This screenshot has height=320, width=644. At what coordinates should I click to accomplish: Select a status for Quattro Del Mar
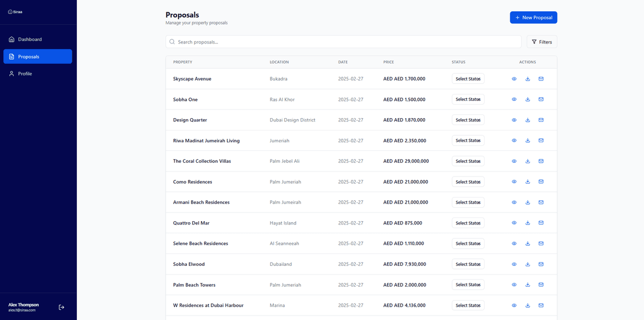pos(467,222)
